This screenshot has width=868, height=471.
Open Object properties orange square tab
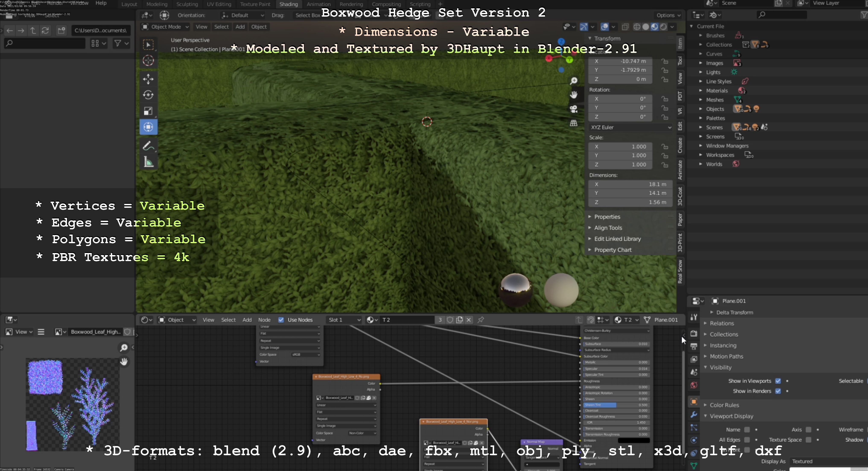(693, 401)
